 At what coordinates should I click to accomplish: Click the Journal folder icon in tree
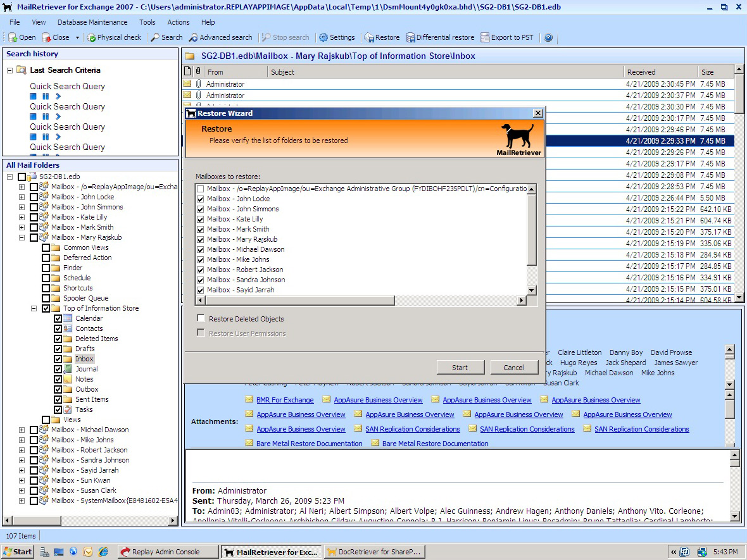68,368
